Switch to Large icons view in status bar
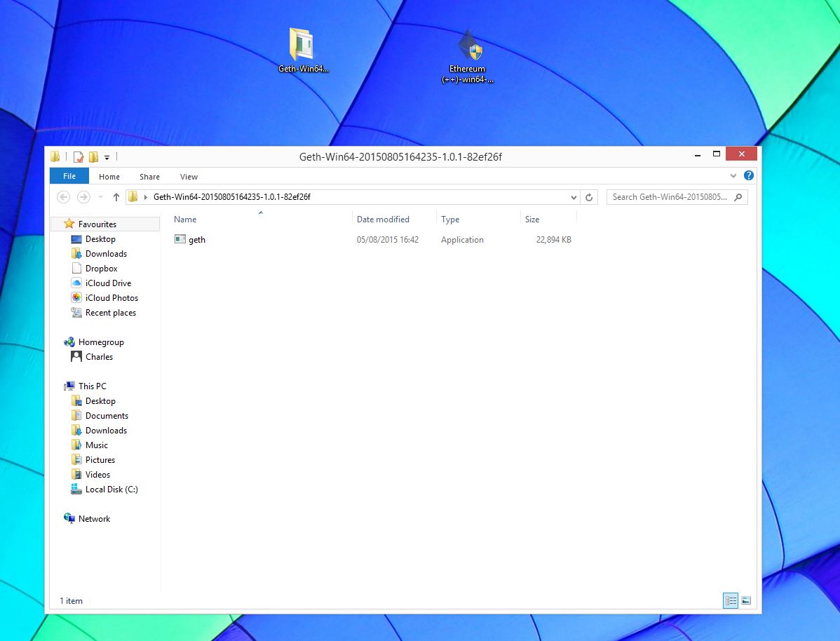 746,601
